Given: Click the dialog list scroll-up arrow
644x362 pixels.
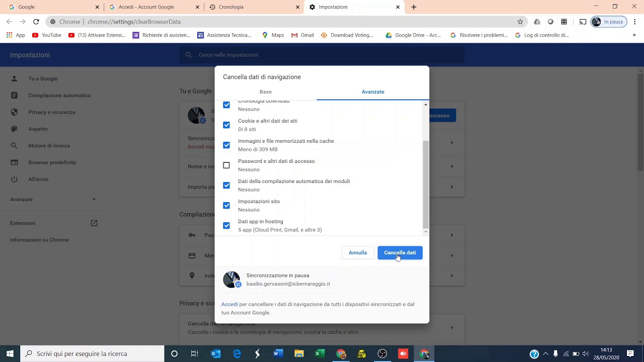Looking at the screenshot, I should [426, 105].
